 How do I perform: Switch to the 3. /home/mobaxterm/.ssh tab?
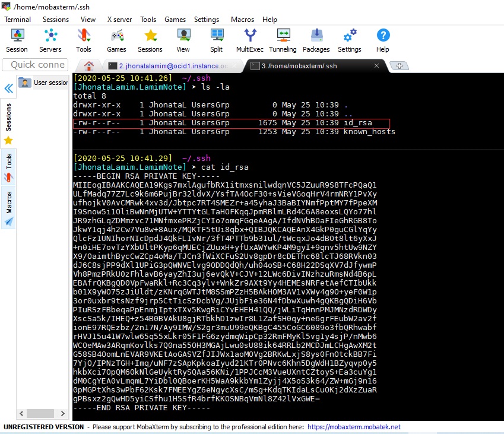(x=299, y=66)
